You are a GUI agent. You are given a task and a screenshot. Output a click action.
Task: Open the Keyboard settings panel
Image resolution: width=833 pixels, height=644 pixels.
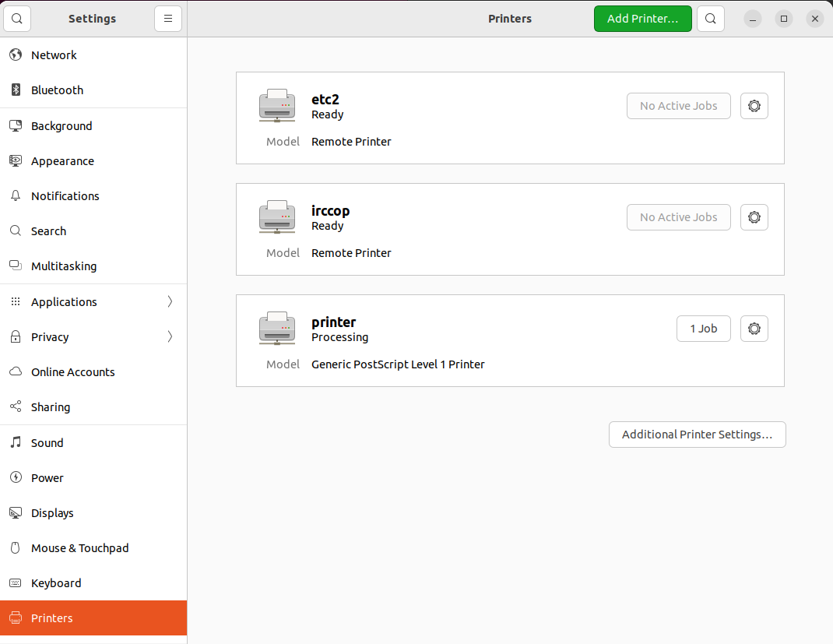coord(56,583)
